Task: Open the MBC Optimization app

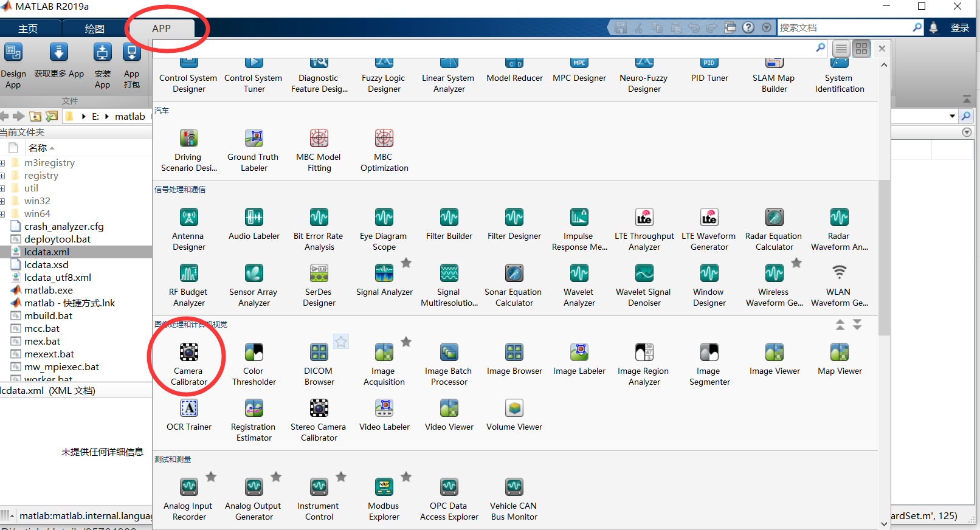Action: click(x=384, y=151)
